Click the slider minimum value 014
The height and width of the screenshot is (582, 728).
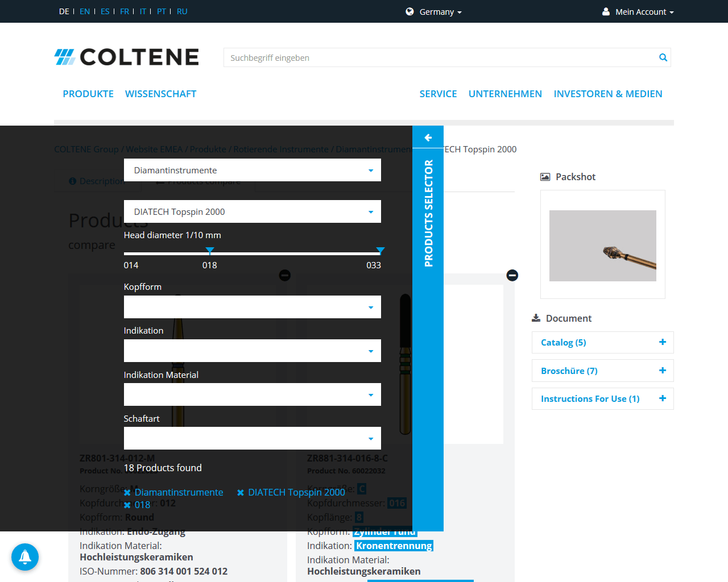131,265
